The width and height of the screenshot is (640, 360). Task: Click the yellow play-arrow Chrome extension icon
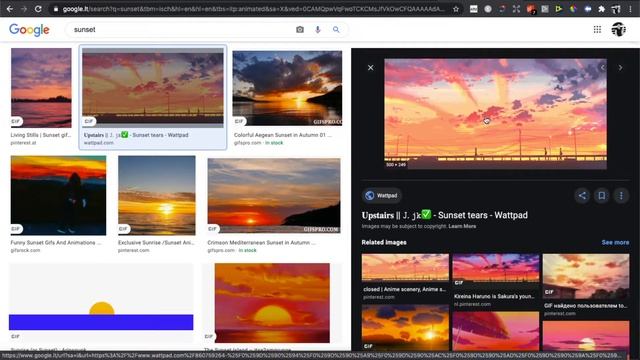tap(559, 9)
